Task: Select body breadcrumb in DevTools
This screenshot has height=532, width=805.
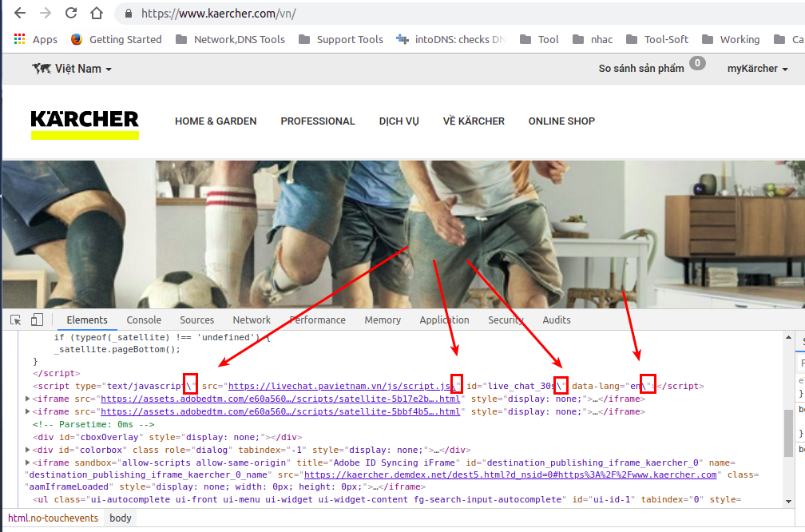Action: tap(121, 518)
